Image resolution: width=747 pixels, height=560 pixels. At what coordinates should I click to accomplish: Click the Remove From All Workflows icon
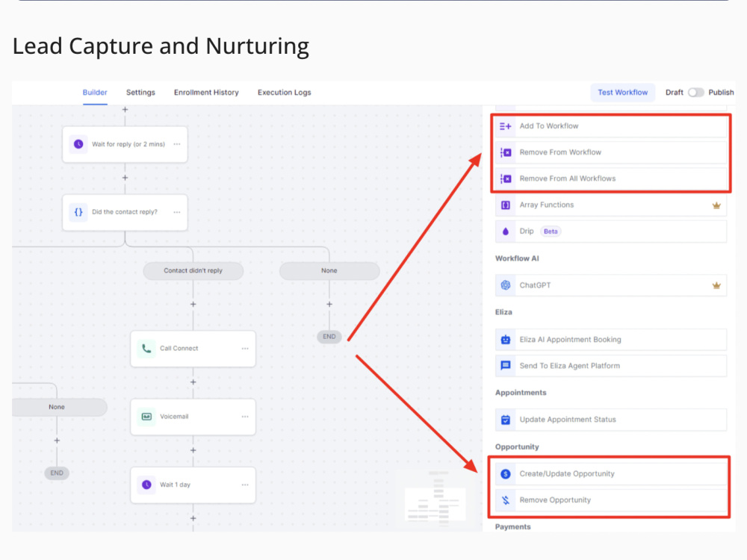pyautogui.click(x=506, y=178)
